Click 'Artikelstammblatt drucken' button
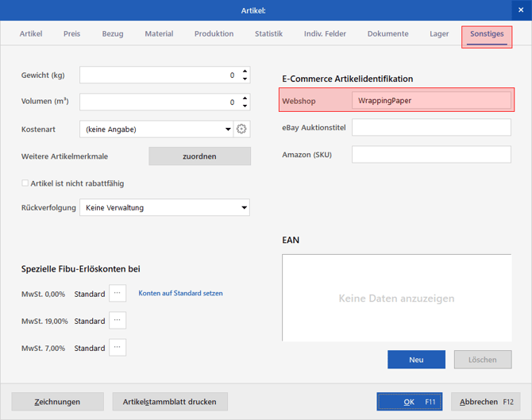The height and width of the screenshot is (420, 532). (170, 402)
